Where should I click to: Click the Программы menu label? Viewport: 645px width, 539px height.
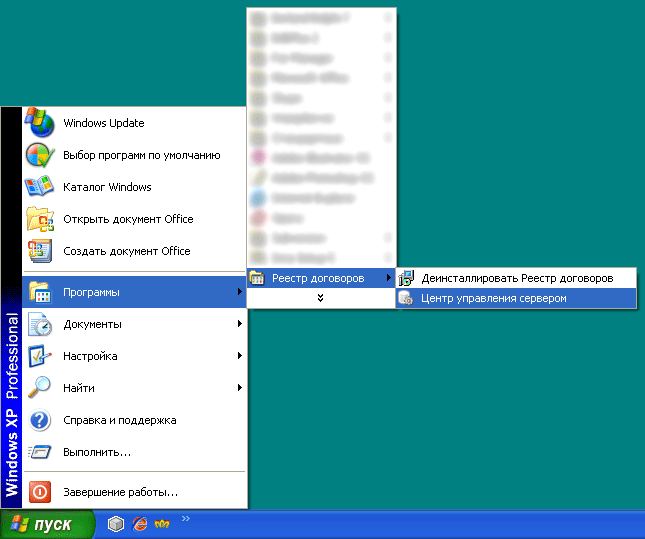[91, 292]
